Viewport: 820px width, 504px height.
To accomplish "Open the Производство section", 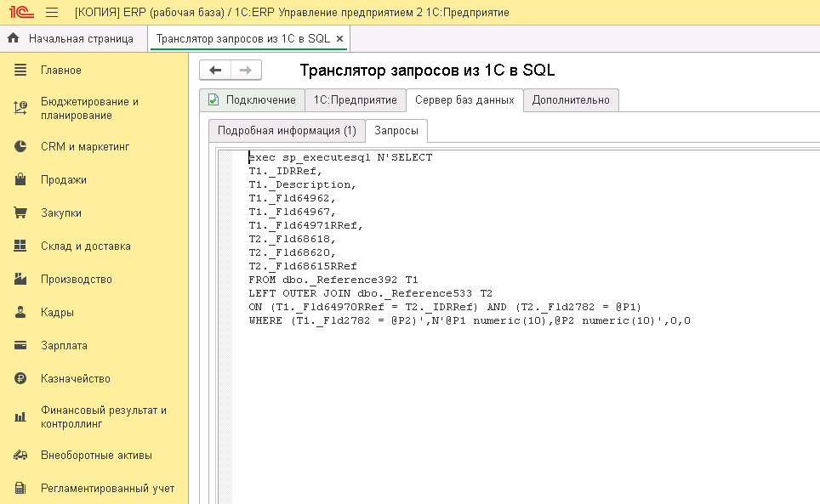I will 77,280.
